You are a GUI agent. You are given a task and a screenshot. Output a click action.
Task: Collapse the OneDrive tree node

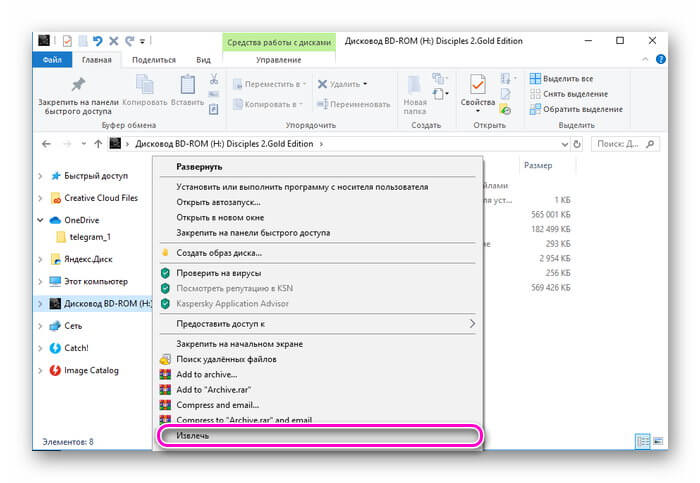click(x=40, y=220)
